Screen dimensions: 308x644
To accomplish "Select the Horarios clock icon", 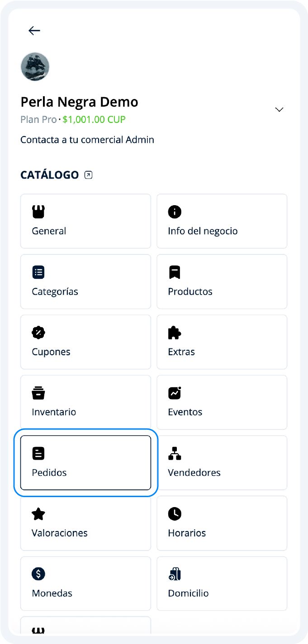I will (175, 513).
